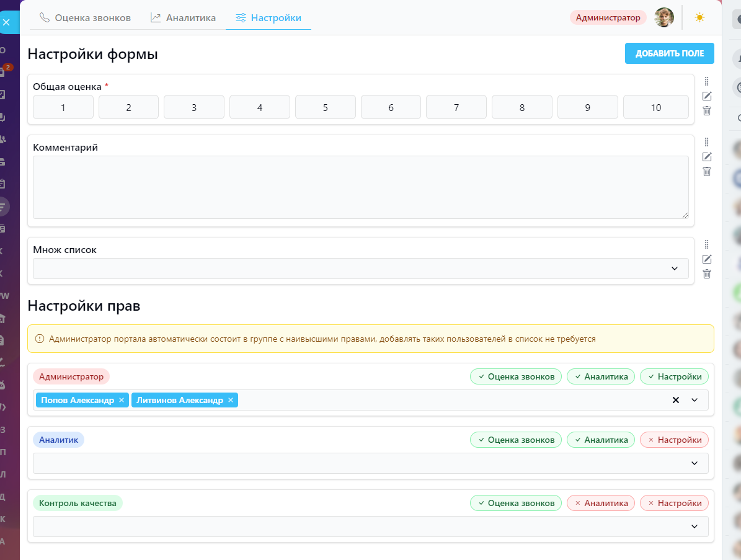Open the Контроль качества users dropdown

point(694,527)
